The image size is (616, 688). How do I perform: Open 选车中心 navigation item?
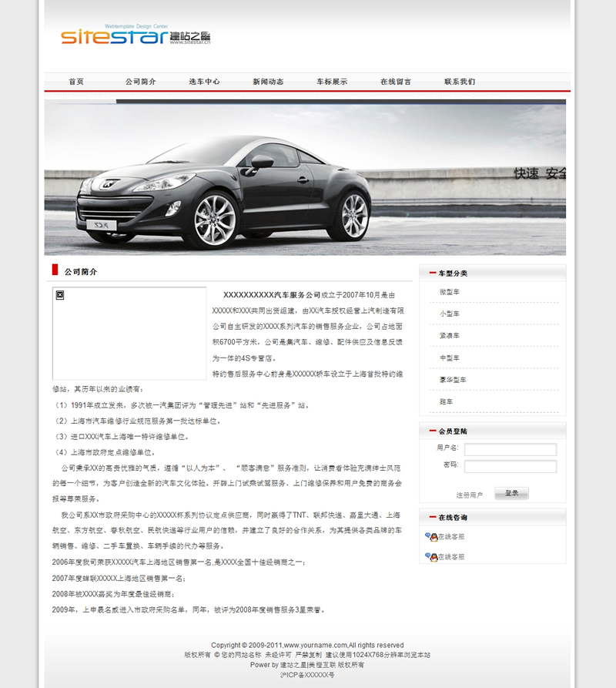[x=204, y=82]
